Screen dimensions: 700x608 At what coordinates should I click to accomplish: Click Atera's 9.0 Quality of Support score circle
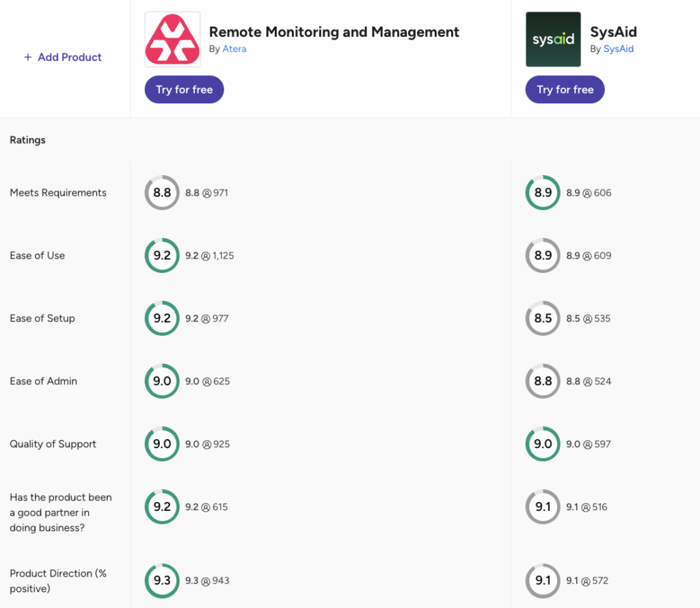(x=162, y=444)
